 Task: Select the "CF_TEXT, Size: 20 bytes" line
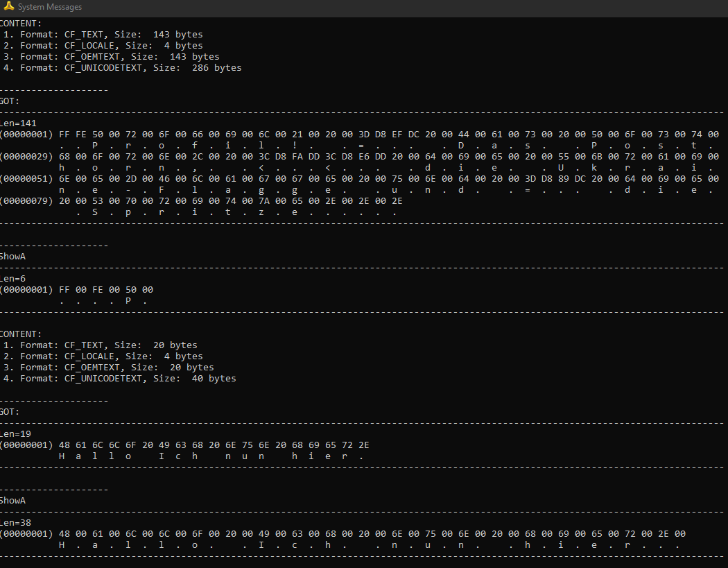tap(108, 345)
